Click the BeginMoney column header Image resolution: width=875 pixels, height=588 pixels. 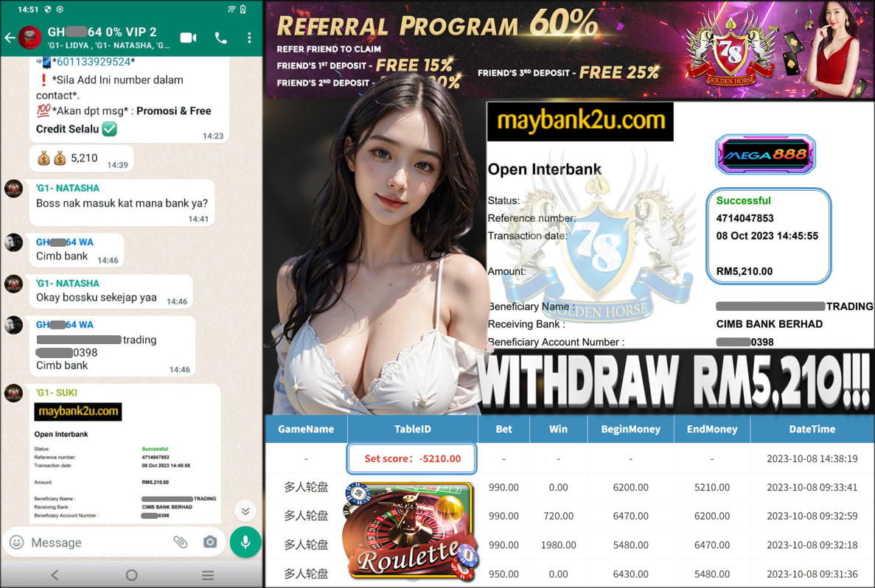[630, 429]
